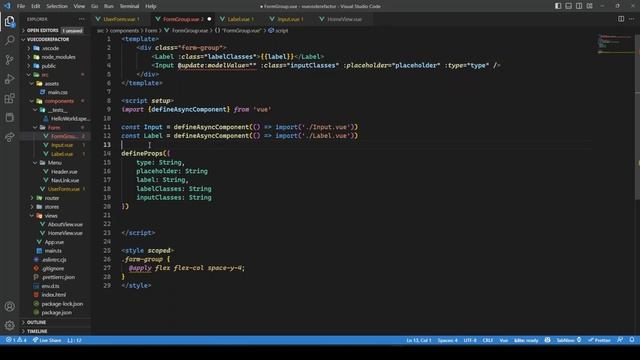Open the Source Control view
The width and height of the screenshot is (640, 360).
point(9,60)
